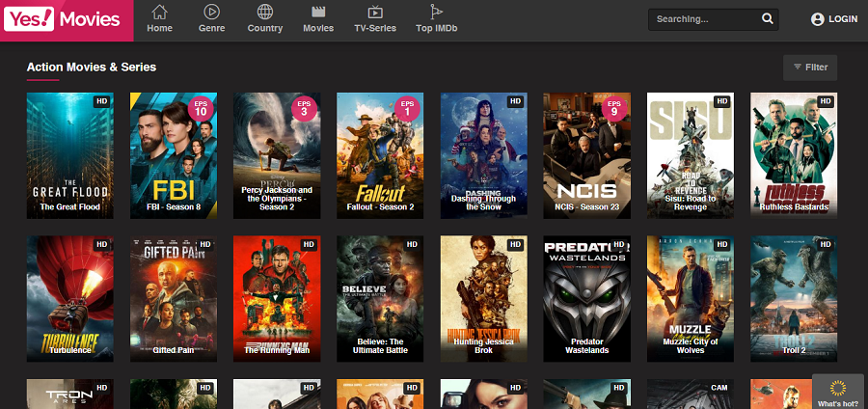Open Dashing Through the Snow poster
Screen dimensions: 868x409
[484, 155]
